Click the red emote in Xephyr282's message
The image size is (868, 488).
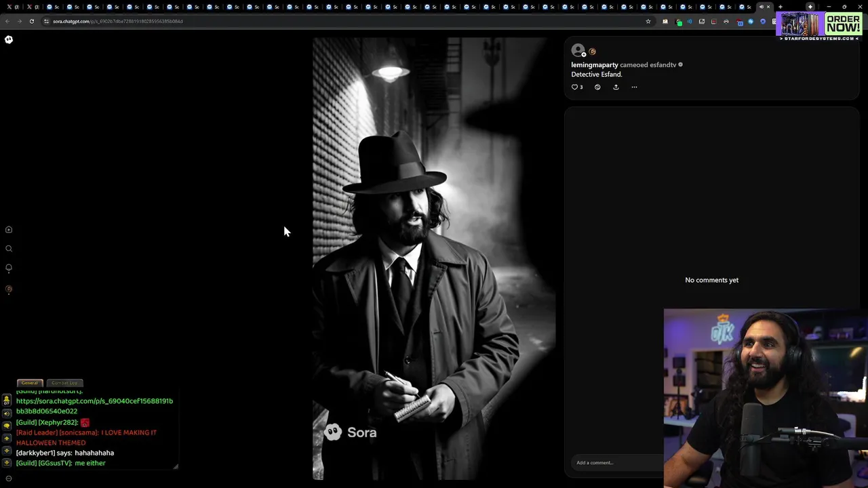pyautogui.click(x=85, y=422)
